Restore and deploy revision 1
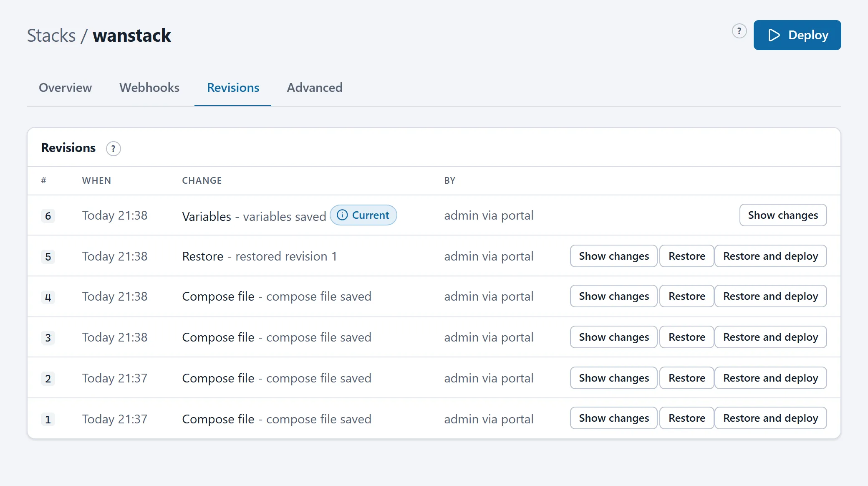Image resolution: width=868 pixels, height=486 pixels. (770, 418)
